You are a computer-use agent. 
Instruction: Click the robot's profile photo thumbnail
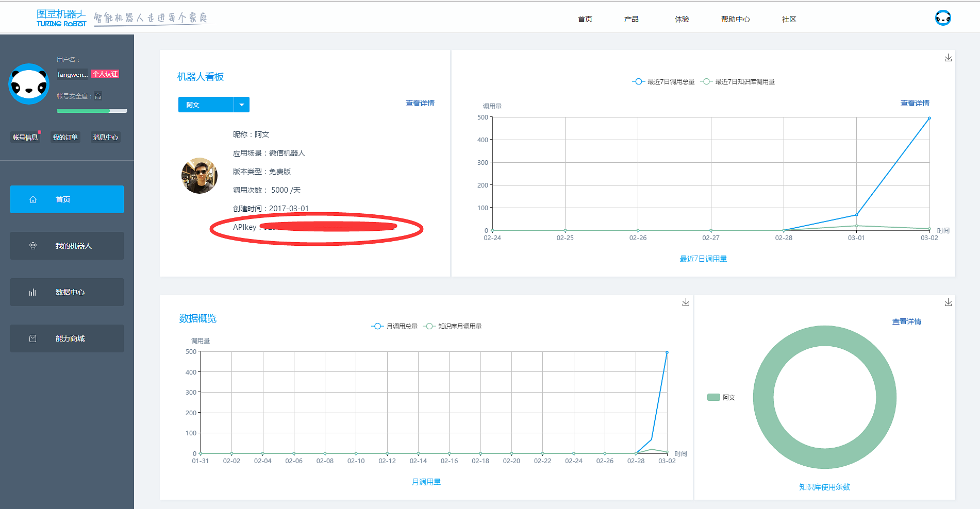coord(200,176)
